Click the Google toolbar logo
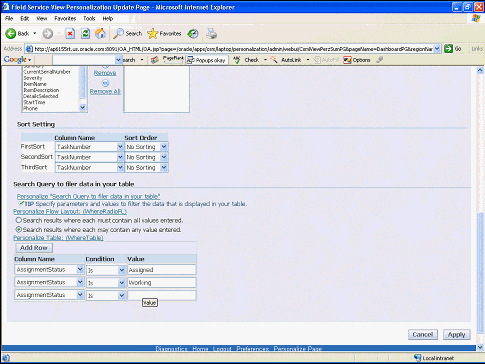The image size is (485, 364). point(15,60)
